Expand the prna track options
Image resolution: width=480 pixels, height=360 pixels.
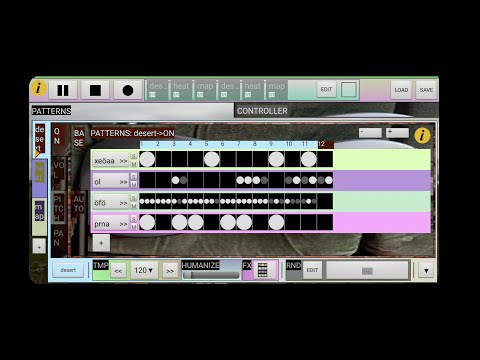coord(124,224)
